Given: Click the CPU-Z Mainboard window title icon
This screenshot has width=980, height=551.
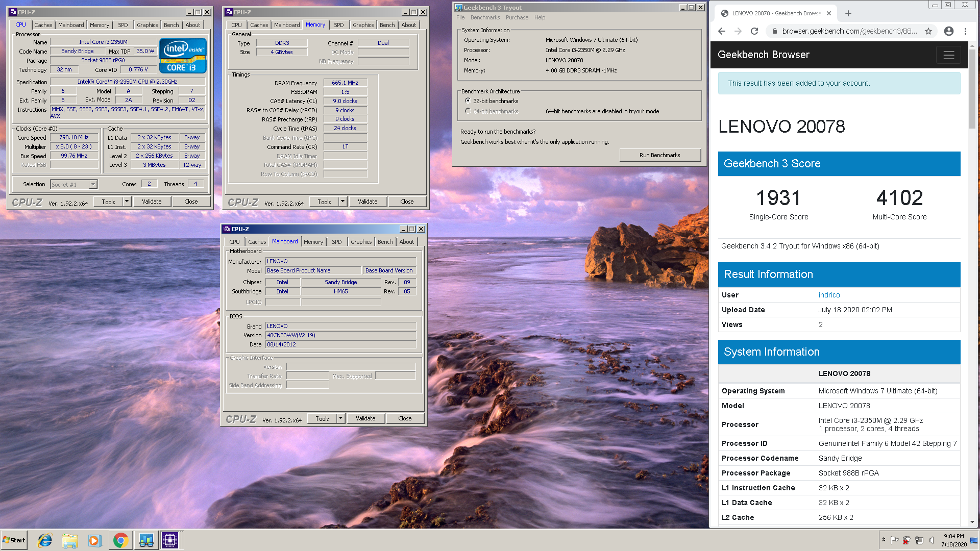Looking at the screenshot, I should coord(227,229).
